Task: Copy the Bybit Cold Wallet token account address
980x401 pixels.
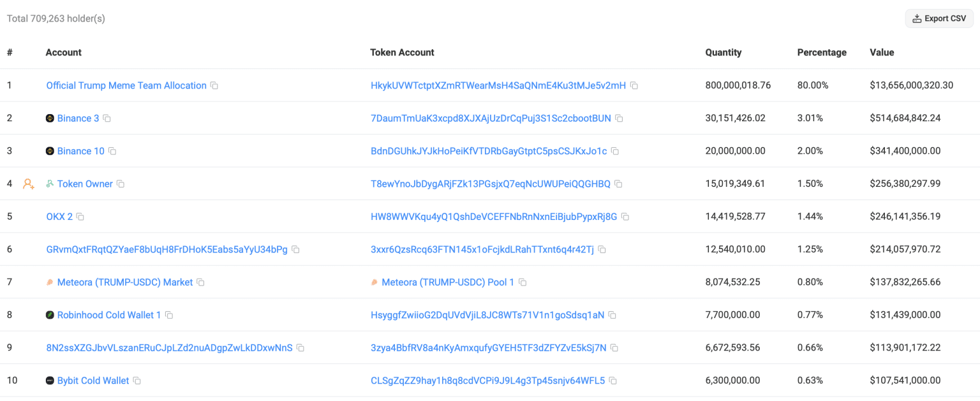Action: tap(613, 380)
